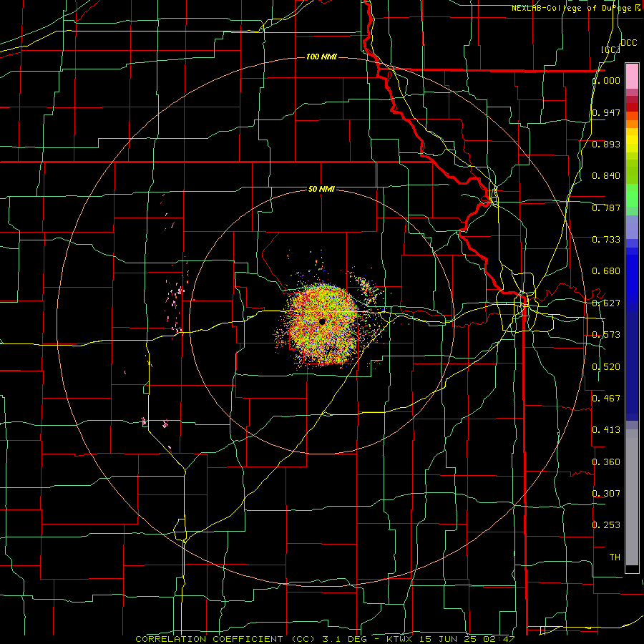Viewport: 644px width, 644px height.
Task: Click the DCC label above the color bar
Action: pos(628,43)
